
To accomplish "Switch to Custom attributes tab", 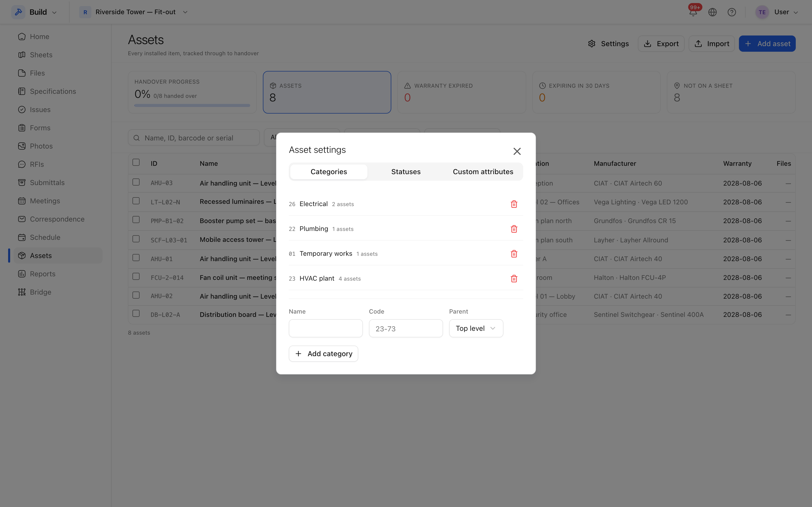I will (x=483, y=172).
